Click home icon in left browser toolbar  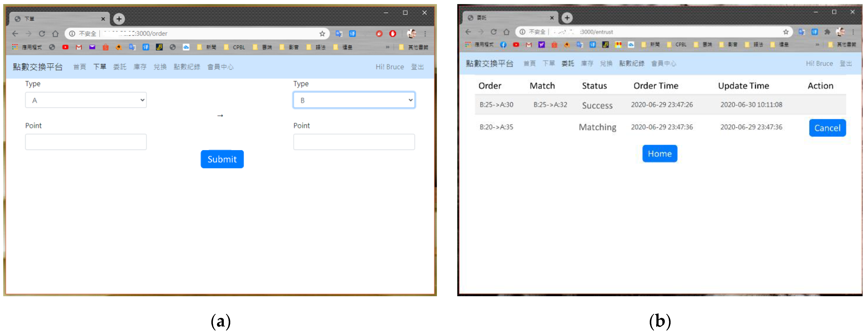pos(55,34)
